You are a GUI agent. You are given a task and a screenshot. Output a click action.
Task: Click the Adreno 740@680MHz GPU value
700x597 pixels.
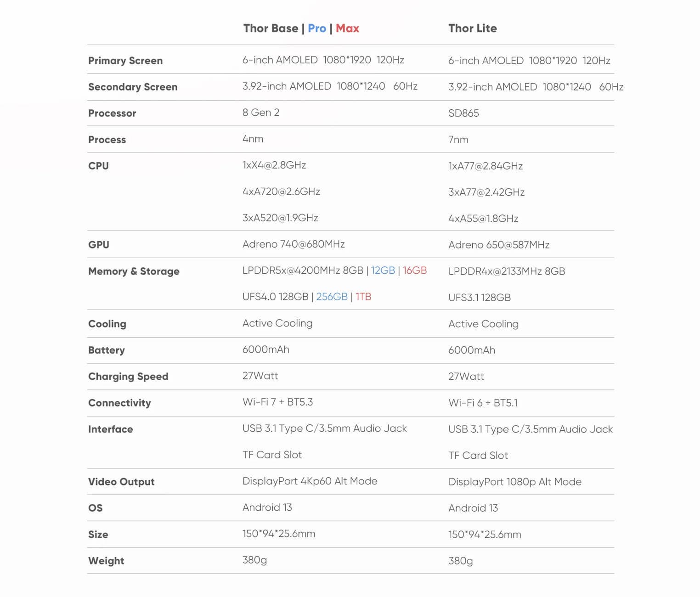[294, 244]
